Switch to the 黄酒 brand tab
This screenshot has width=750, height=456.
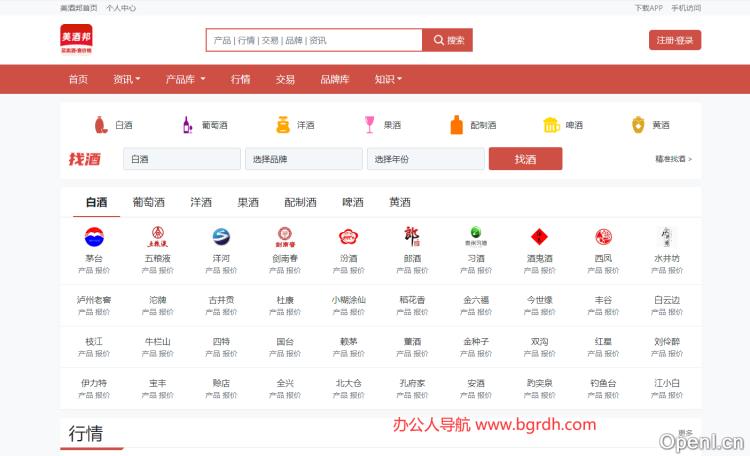point(399,202)
